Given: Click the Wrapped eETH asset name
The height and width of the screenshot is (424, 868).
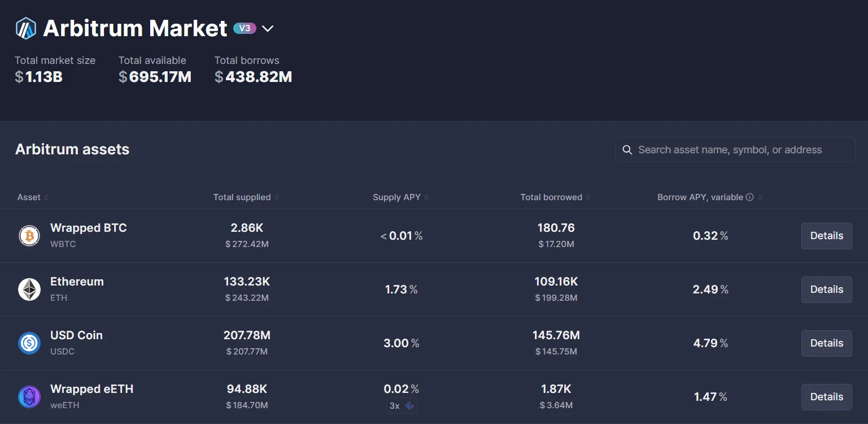Looking at the screenshot, I should point(92,389).
